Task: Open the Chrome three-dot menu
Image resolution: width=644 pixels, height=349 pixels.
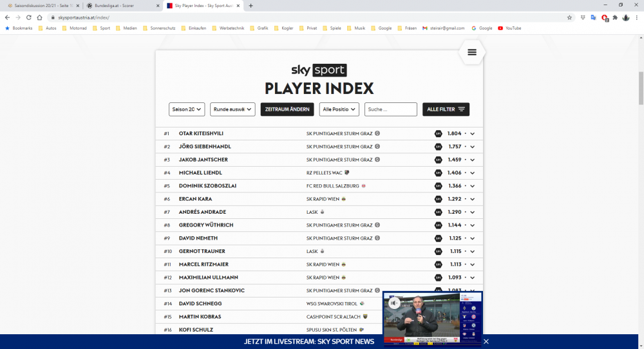Action: [637, 17]
